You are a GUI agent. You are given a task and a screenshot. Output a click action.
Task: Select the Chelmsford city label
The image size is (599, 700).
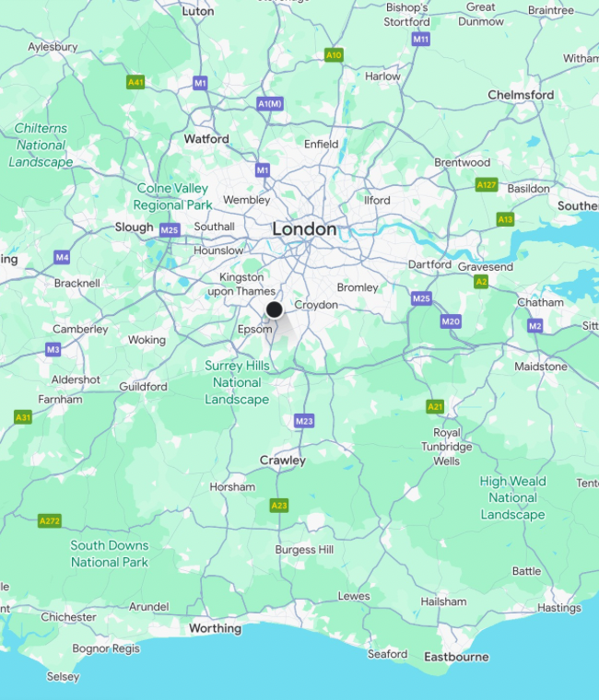click(521, 95)
